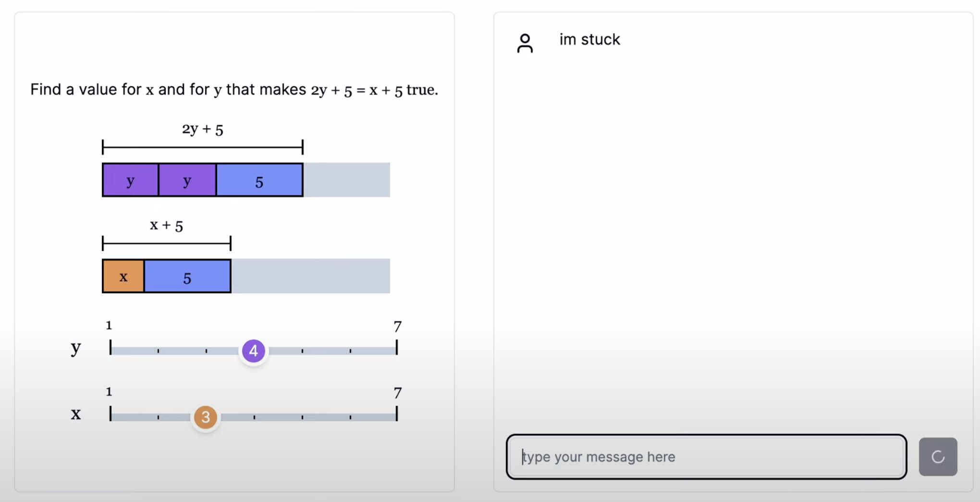The image size is (980, 502).
Task: Click the gray empty area of the bottom bar
Action: 311,276
